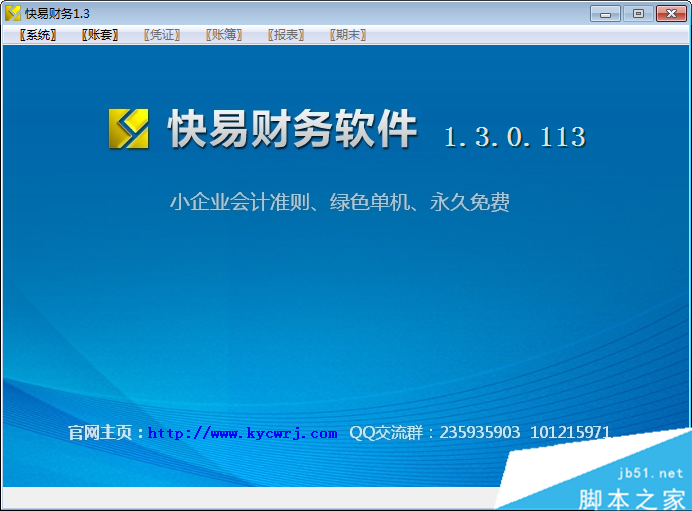Click the 快易财务 title bar app icon
The height and width of the screenshot is (511, 692).
(13, 13)
